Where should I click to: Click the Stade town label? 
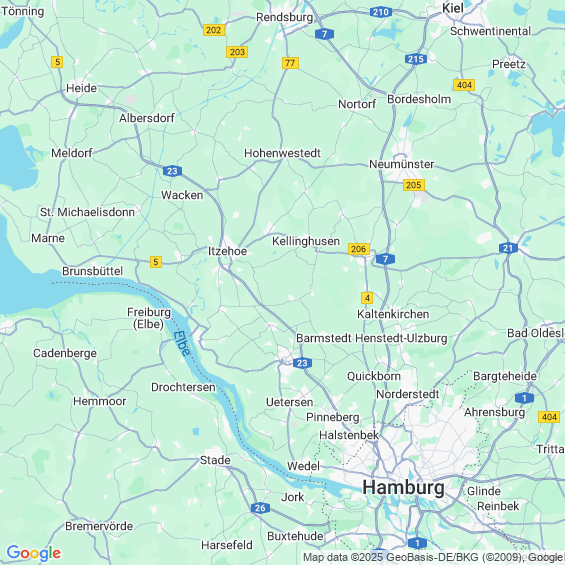(215, 460)
